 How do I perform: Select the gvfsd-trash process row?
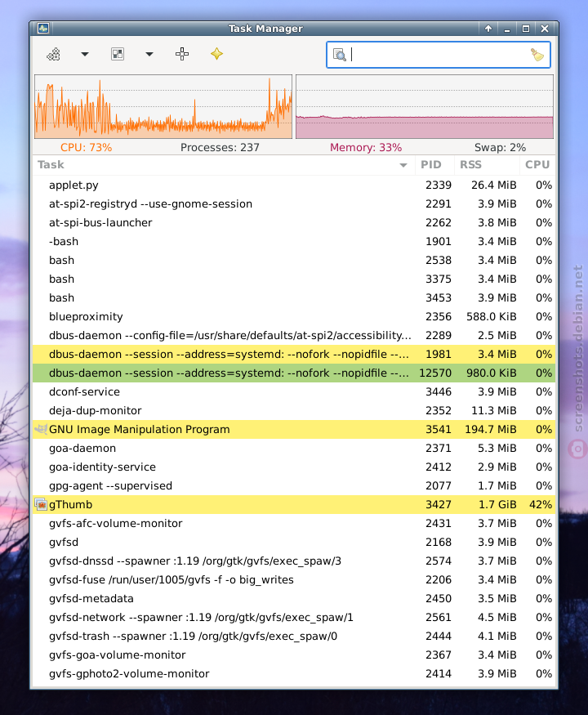point(294,636)
